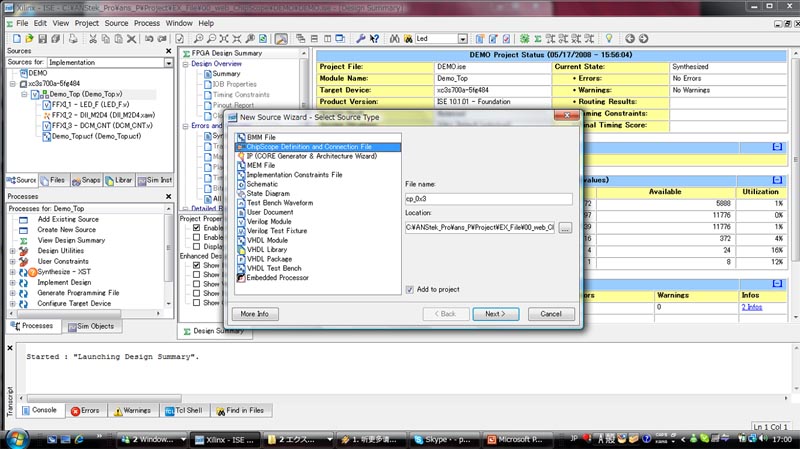Click the Next button in the wizard
Screen dimensions: 800x449
[x=495, y=314]
